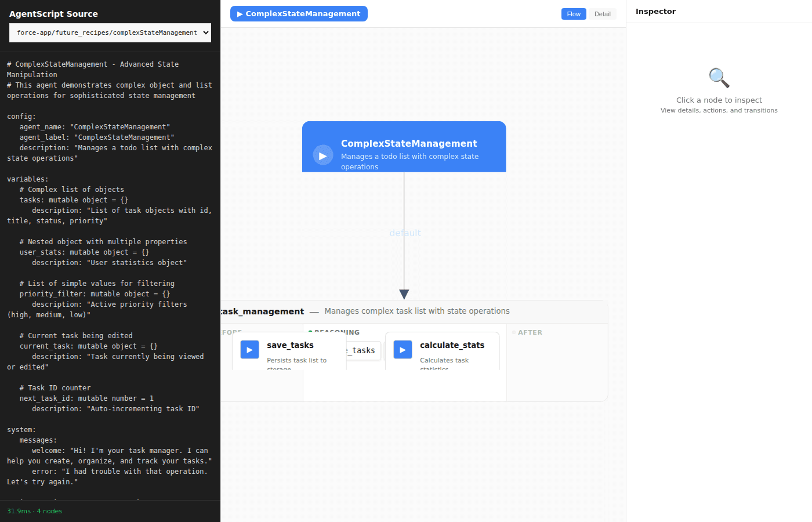Click the grey dot beside AFTER label
This screenshot has width=812, height=522.
(x=514, y=332)
